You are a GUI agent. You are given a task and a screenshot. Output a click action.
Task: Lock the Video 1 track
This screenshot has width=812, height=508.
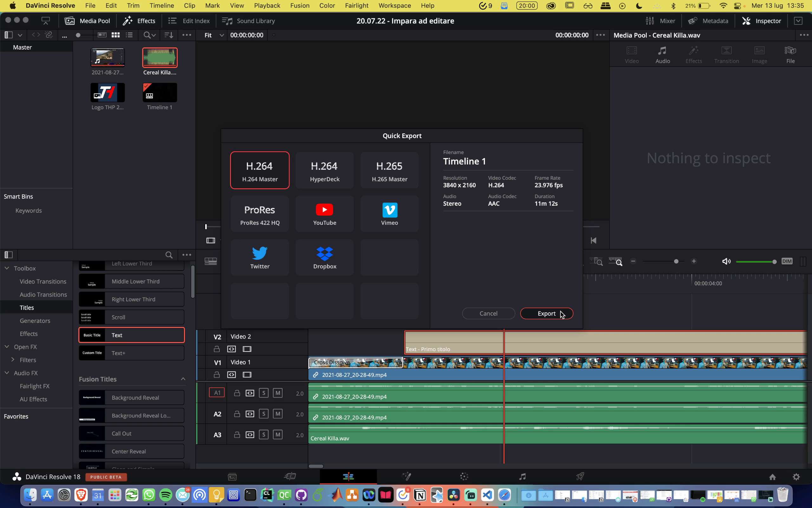tap(217, 375)
